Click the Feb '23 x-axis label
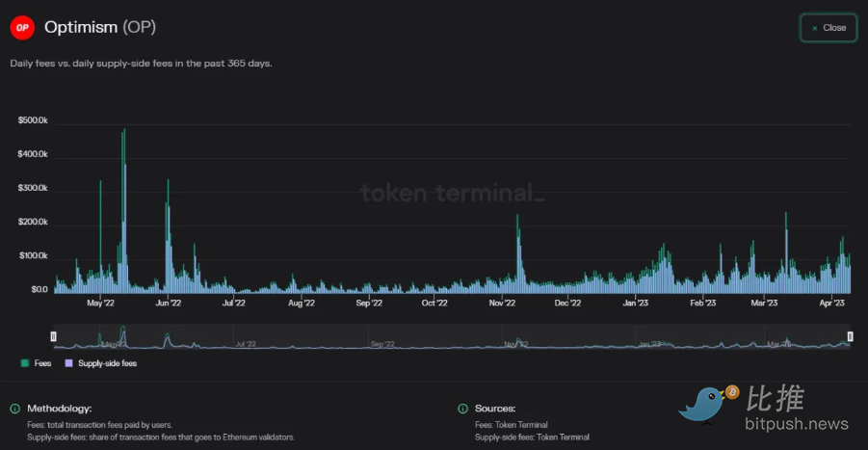This screenshot has height=450, width=868. coord(703,303)
